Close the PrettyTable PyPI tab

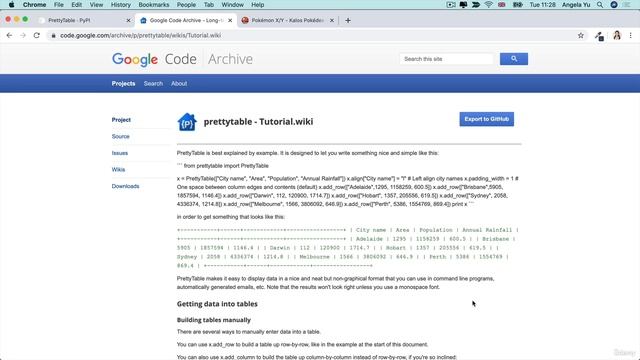point(128,20)
